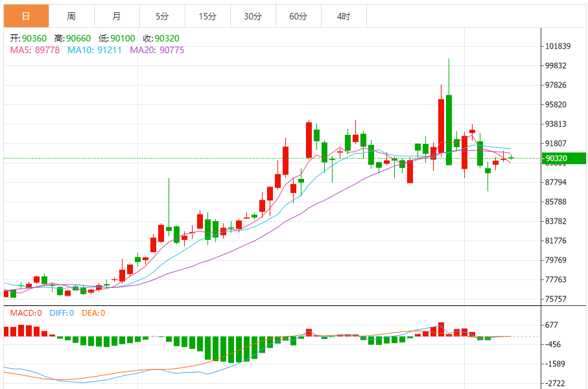Click the MA10: 91211 indicator label

point(95,50)
